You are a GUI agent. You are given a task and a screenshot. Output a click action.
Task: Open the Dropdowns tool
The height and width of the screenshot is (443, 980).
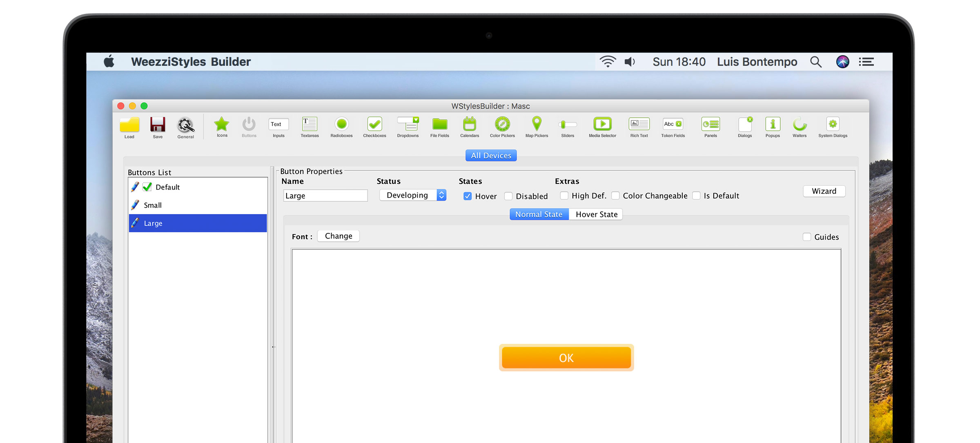point(408,127)
